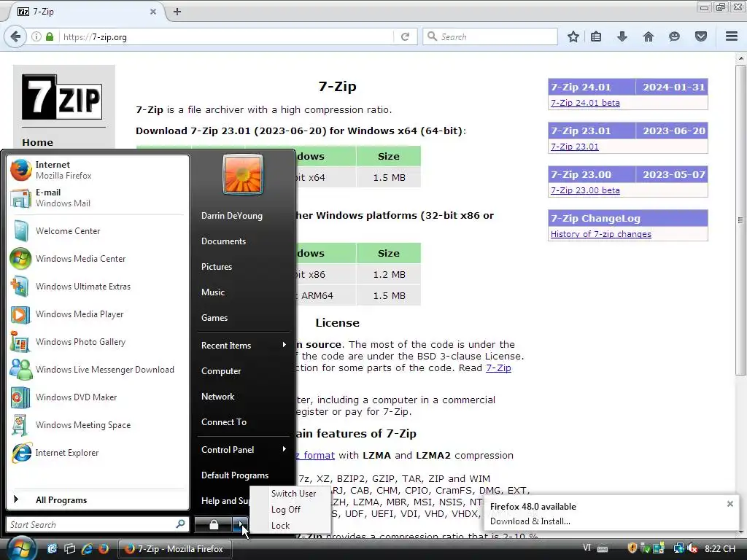Click Show Desktop in Quick Launch
The height and width of the screenshot is (560, 747).
[52, 548]
